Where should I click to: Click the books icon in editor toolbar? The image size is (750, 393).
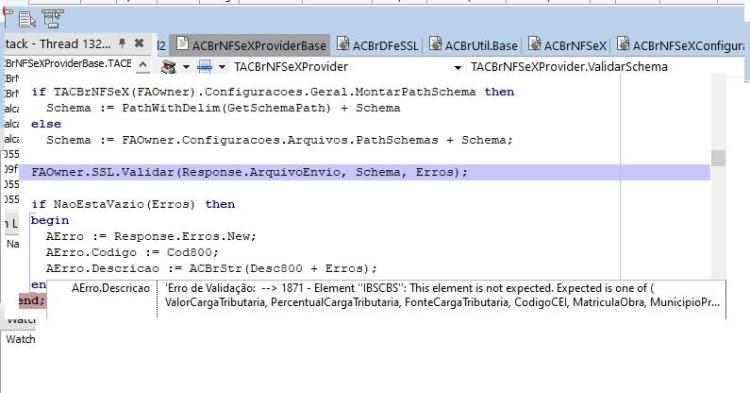169,67
